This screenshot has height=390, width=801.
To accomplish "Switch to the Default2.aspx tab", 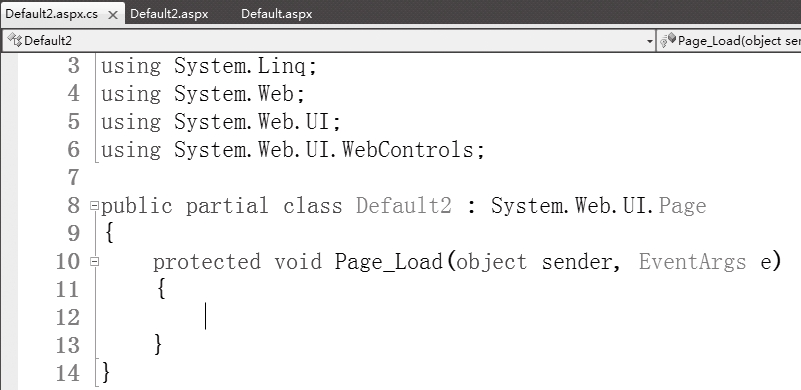I will [169, 14].
